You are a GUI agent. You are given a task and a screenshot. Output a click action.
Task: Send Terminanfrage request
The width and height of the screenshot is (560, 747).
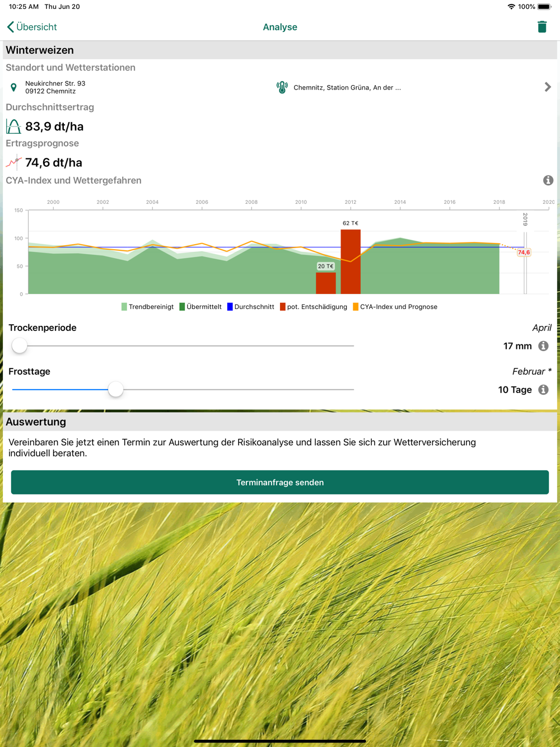280,482
